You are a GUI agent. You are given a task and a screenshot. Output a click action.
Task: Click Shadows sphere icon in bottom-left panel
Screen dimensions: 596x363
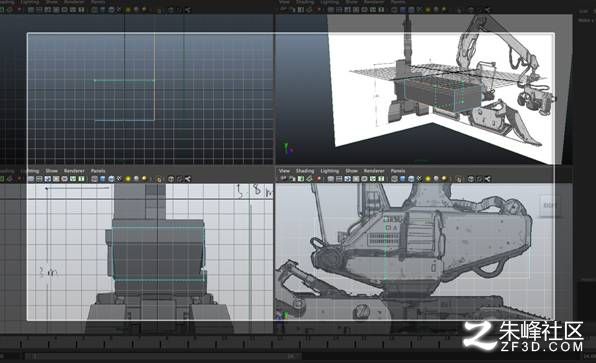click(x=136, y=179)
